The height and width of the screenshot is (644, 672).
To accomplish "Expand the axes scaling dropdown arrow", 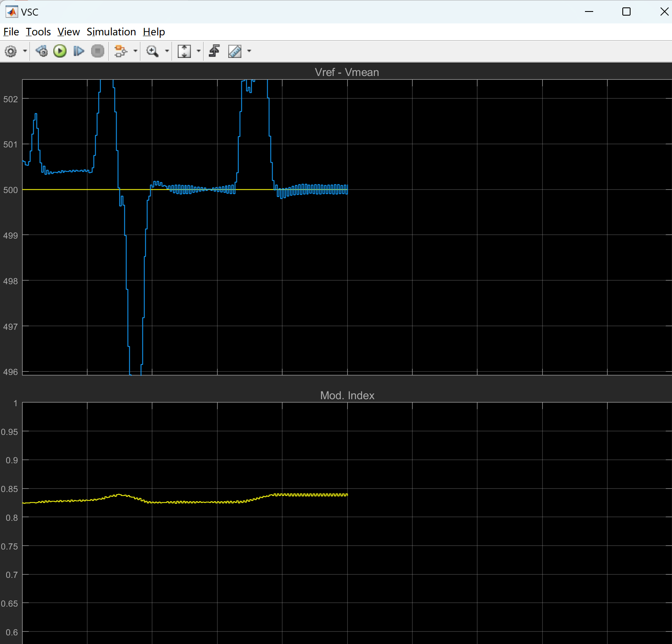I will pyautogui.click(x=199, y=51).
